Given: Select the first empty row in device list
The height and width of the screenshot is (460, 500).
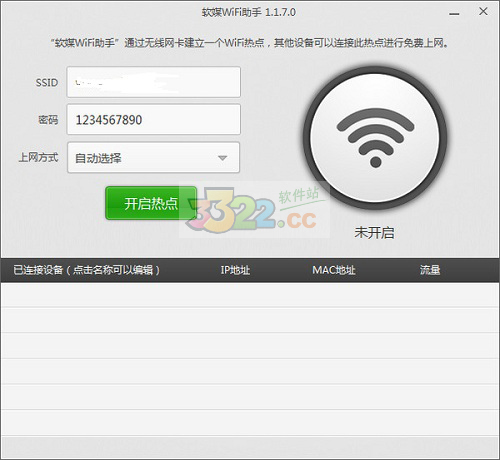Looking at the screenshot, I should point(250,295).
